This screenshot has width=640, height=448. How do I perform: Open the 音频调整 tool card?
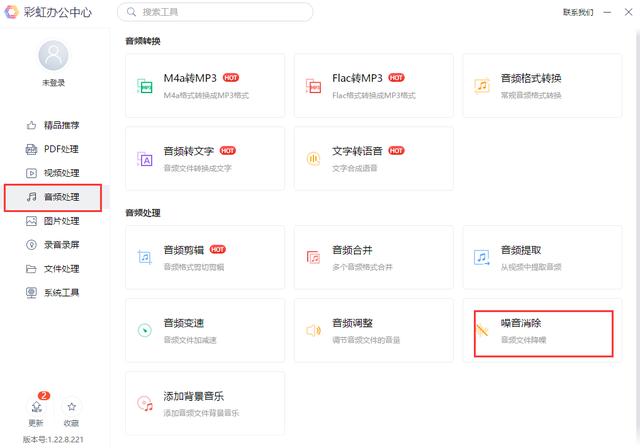373,330
